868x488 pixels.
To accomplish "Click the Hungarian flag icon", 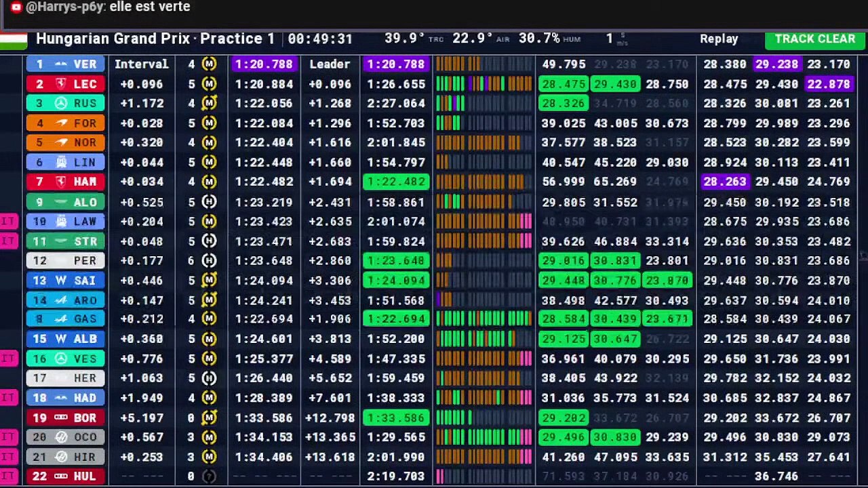I will 14,40.
